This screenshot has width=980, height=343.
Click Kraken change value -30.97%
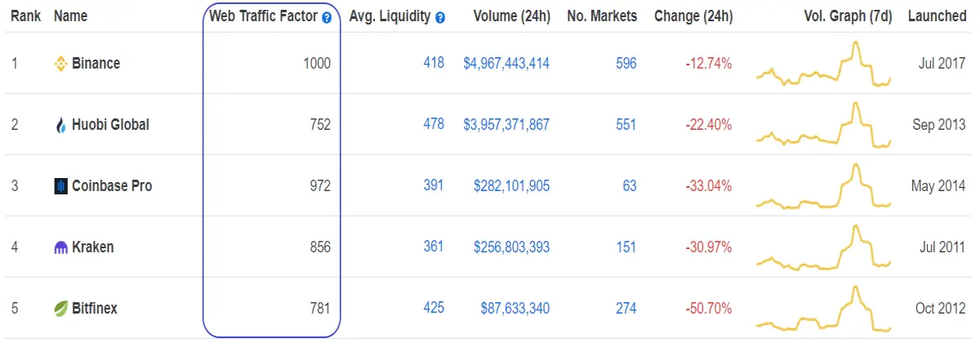point(709,247)
